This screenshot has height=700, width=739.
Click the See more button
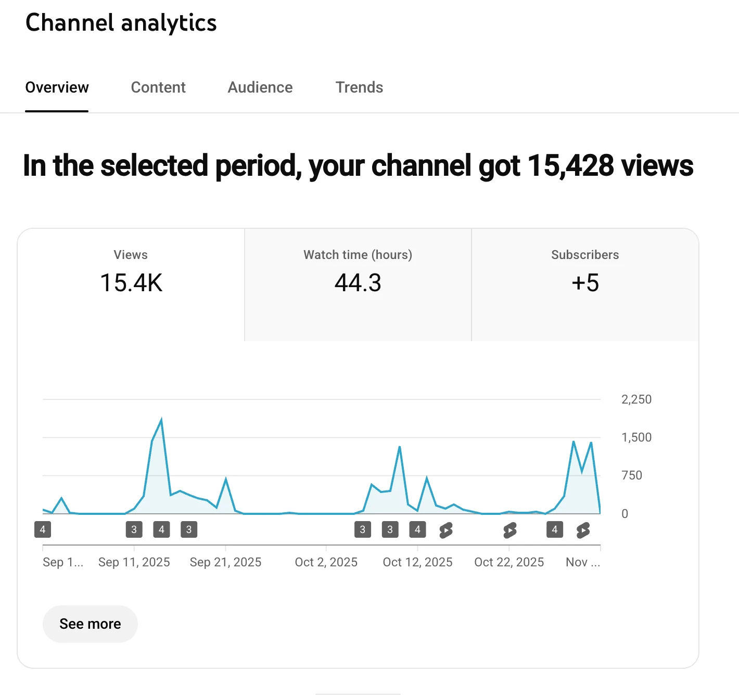click(90, 624)
